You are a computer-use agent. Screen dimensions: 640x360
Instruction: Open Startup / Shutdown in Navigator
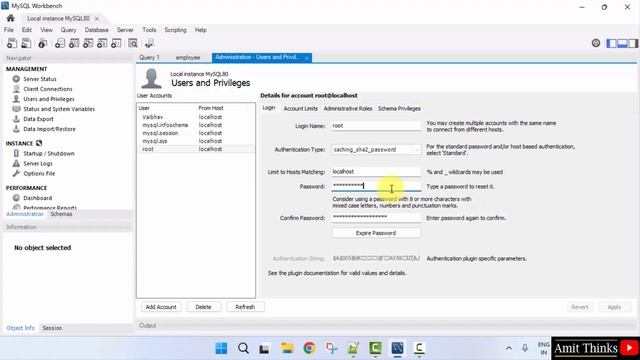49,153
